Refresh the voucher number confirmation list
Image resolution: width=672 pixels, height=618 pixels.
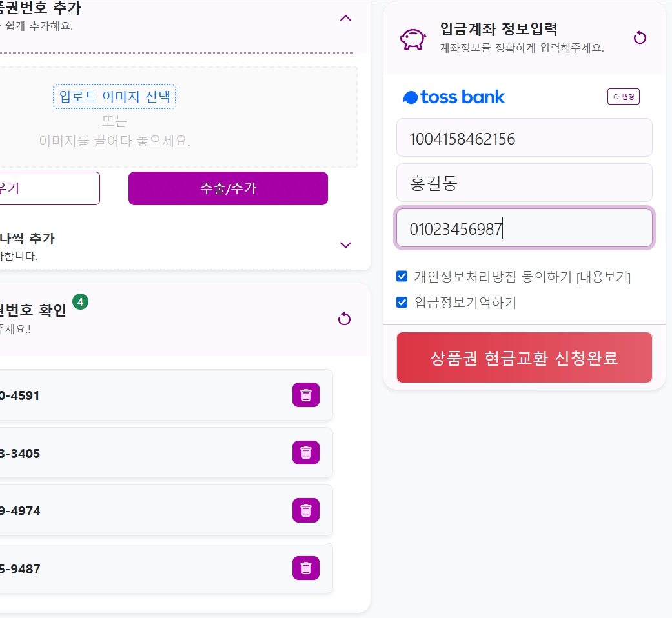tap(344, 319)
